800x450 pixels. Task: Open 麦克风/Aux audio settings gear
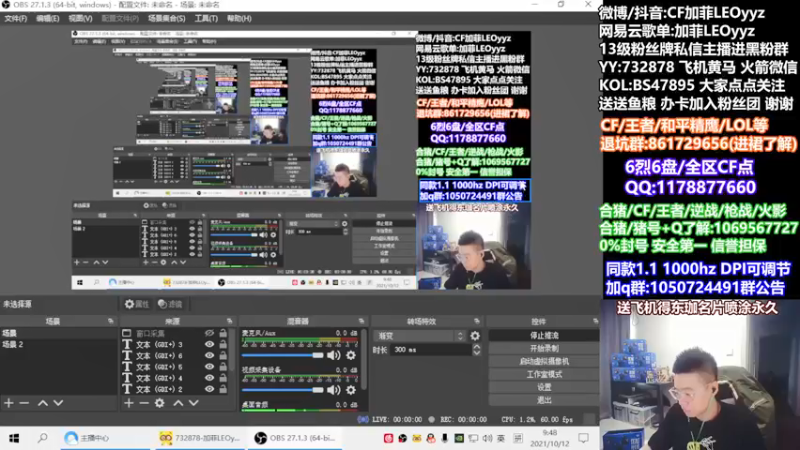tap(351, 356)
